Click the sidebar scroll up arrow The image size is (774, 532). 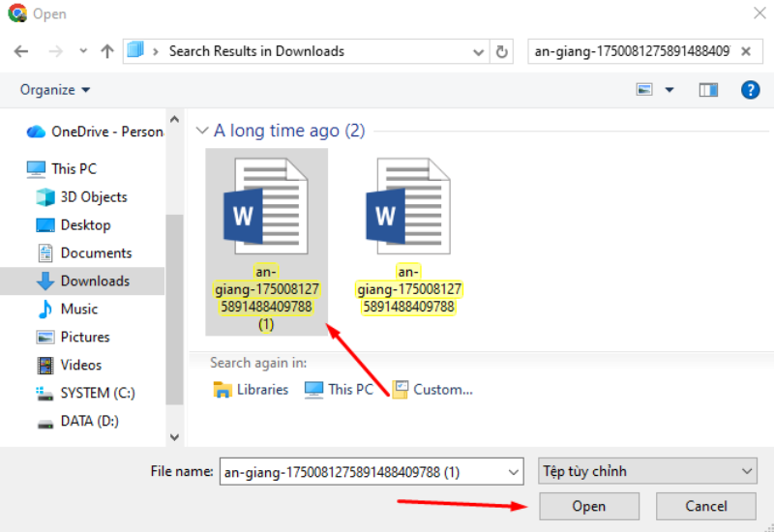[x=174, y=119]
